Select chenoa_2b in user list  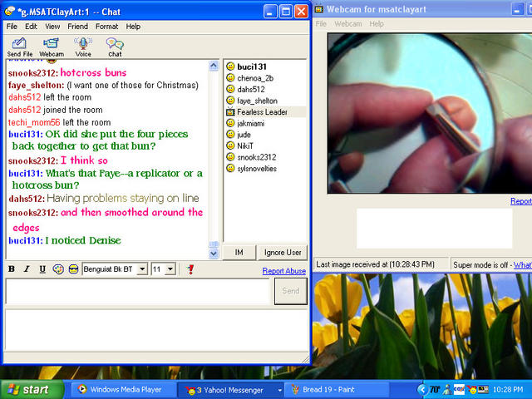point(255,78)
